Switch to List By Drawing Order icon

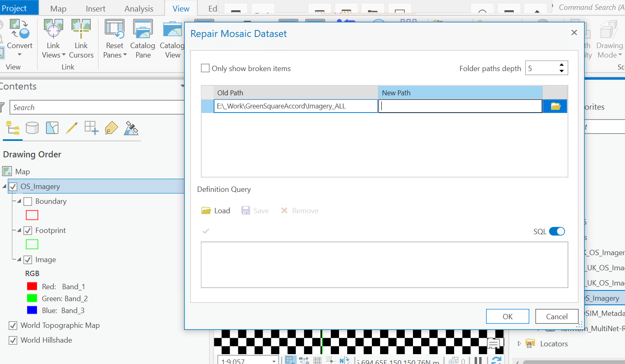tap(13, 128)
